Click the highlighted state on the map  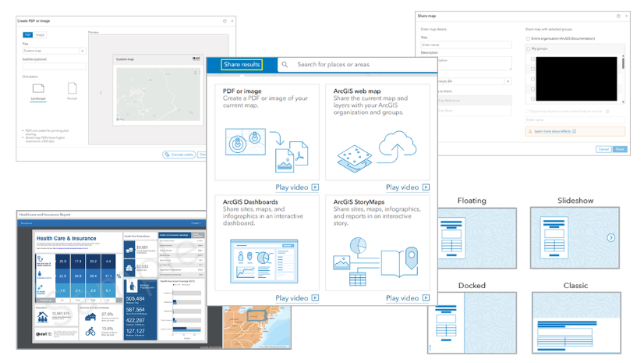click(257, 315)
